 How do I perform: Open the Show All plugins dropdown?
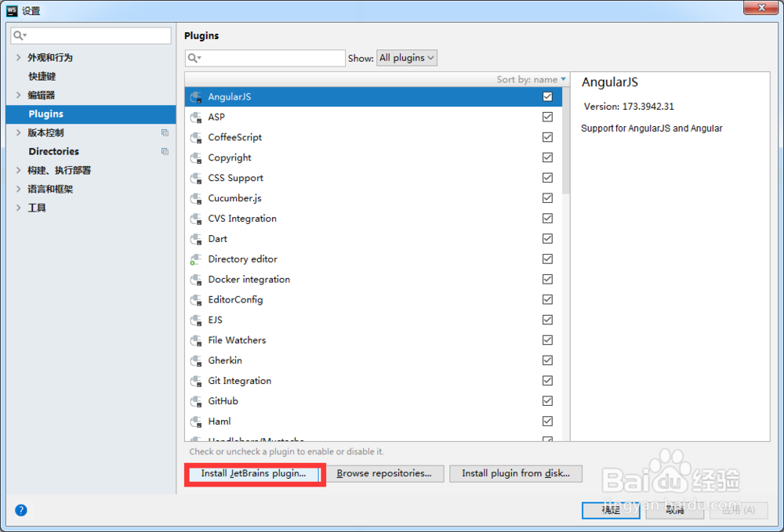click(x=406, y=58)
